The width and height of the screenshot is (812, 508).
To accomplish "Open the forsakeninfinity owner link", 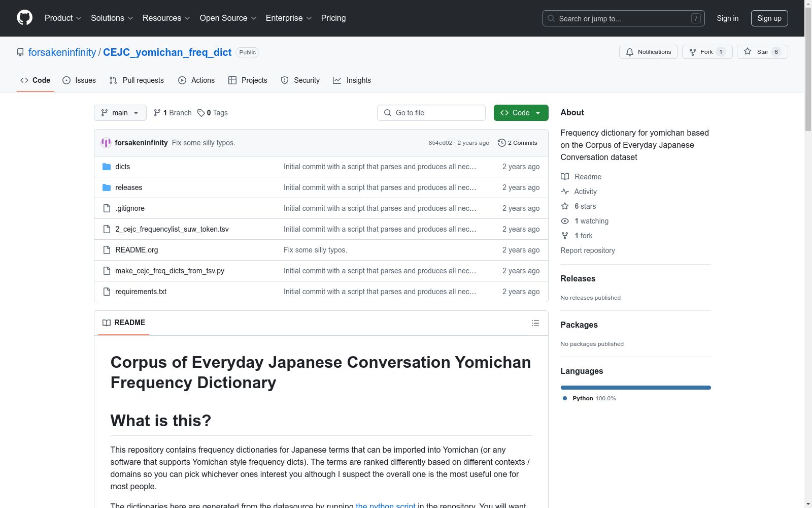I will pyautogui.click(x=62, y=52).
